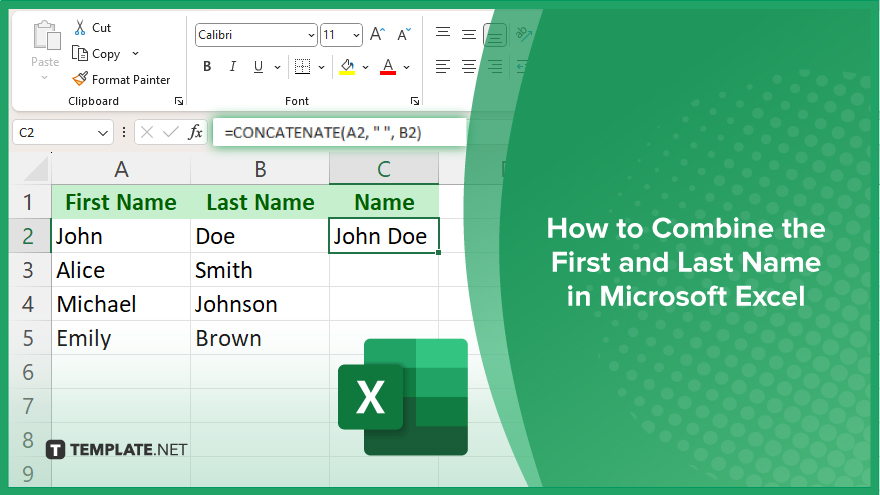
Task: Open Clipboard dialog launcher
Action: pos(179,101)
